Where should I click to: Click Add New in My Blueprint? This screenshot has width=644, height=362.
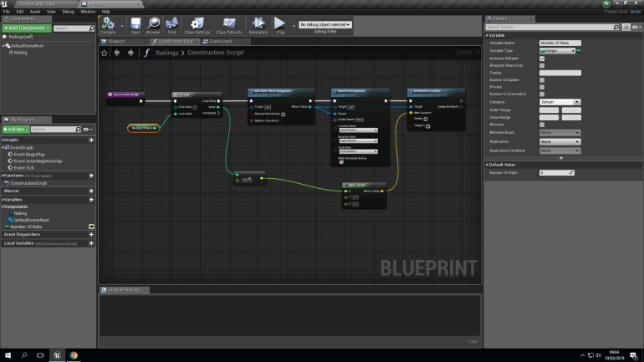(16, 130)
